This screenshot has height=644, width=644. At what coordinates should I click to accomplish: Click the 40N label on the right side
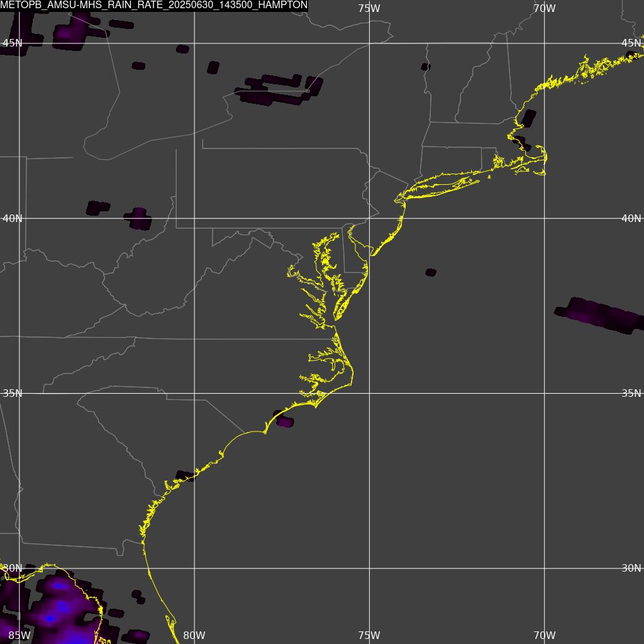click(631, 218)
